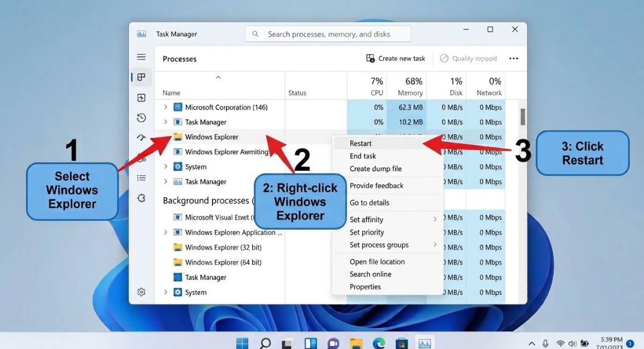Sort by the Network column header
Screen dimensions: 644x349
coord(486,86)
